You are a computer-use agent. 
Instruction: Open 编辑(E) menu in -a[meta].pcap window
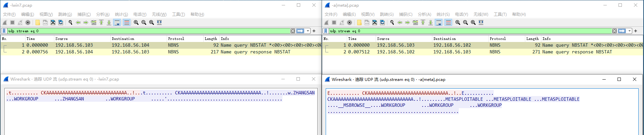point(349,14)
